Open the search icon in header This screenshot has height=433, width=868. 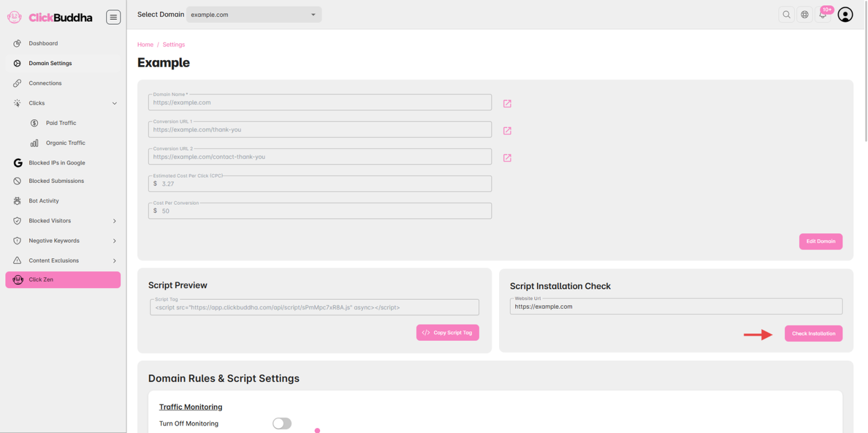click(x=786, y=14)
